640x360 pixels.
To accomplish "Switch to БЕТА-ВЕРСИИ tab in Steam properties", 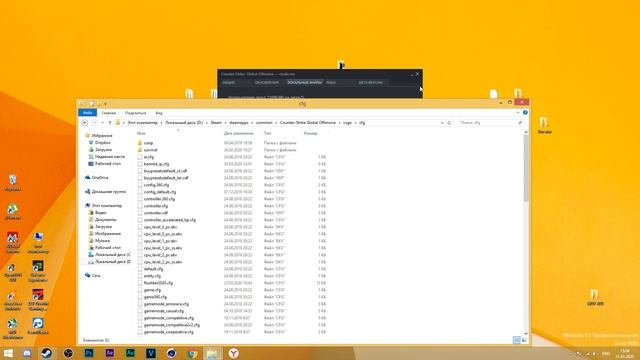I will (x=370, y=82).
